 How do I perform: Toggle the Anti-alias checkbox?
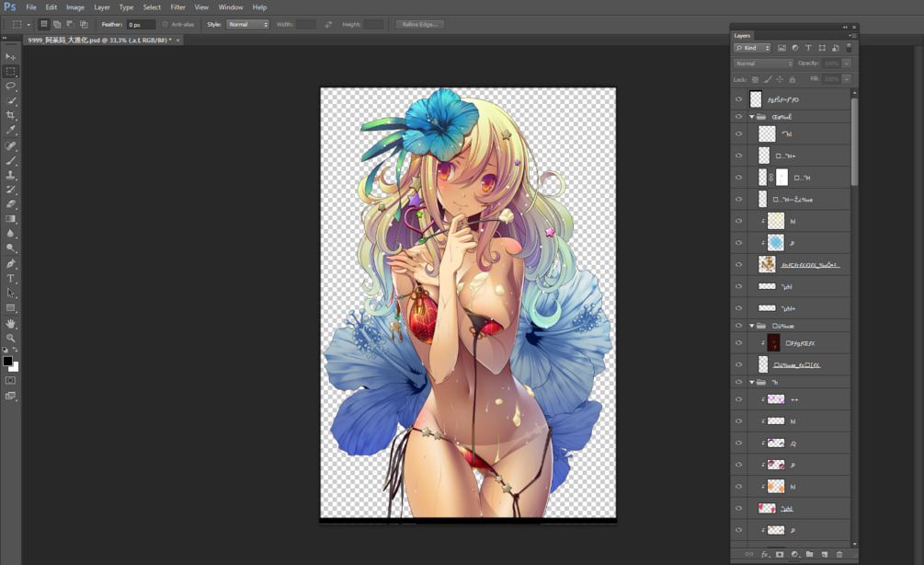pos(165,24)
